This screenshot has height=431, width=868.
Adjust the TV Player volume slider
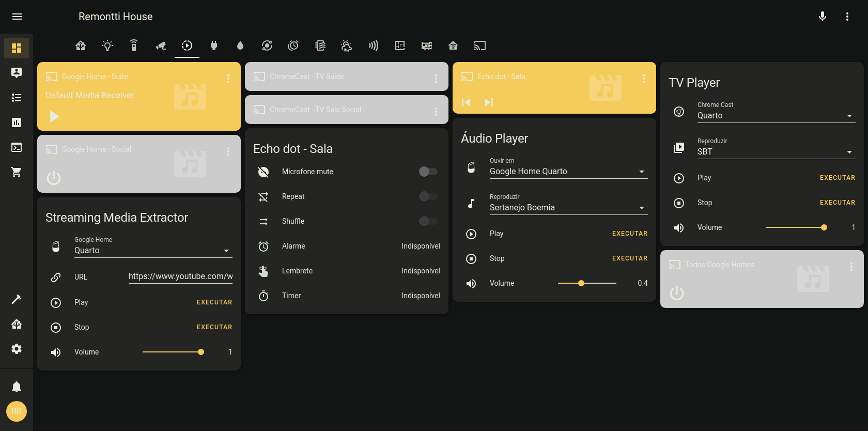click(796, 227)
